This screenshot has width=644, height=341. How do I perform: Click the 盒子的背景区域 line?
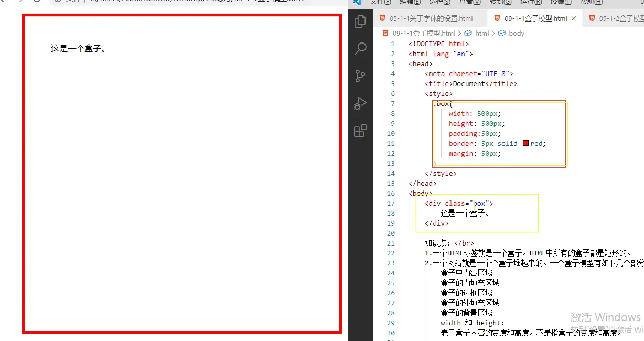pos(467,313)
